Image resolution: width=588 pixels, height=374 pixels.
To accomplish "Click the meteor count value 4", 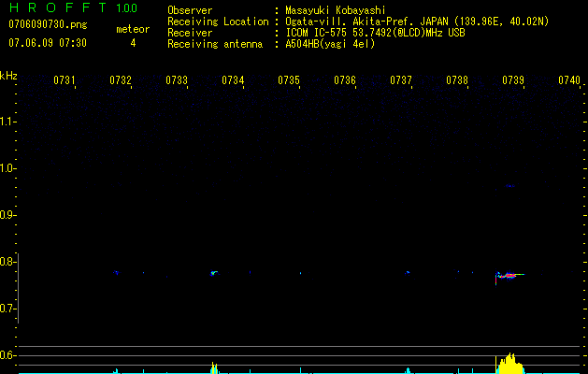I will 133,43.
